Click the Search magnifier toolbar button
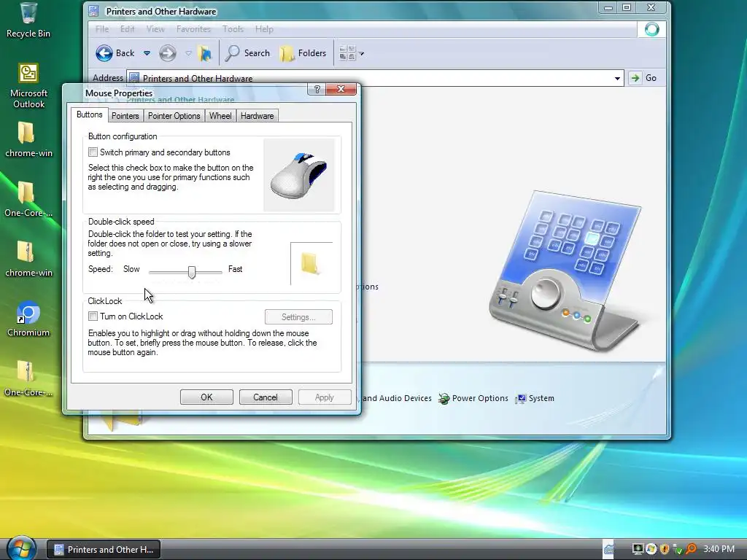 click(247, 53)
